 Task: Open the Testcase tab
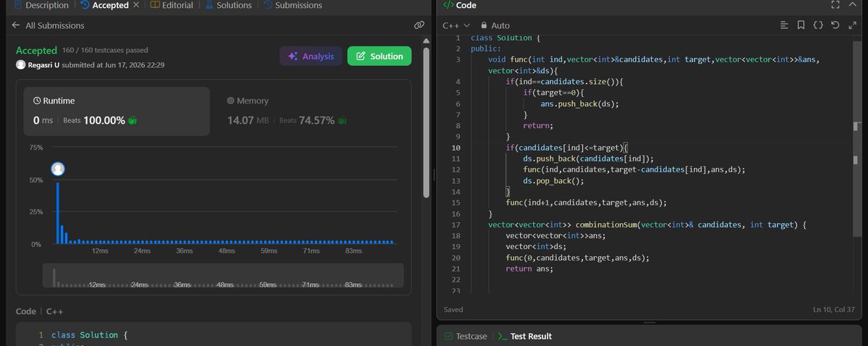point(466,337)
